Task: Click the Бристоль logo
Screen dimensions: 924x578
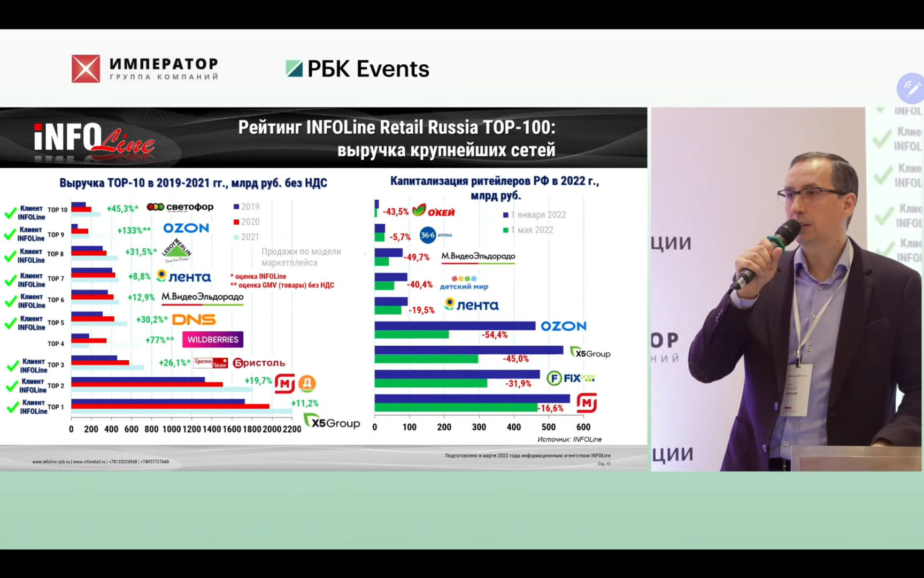Action: click(x=259, y=363)
